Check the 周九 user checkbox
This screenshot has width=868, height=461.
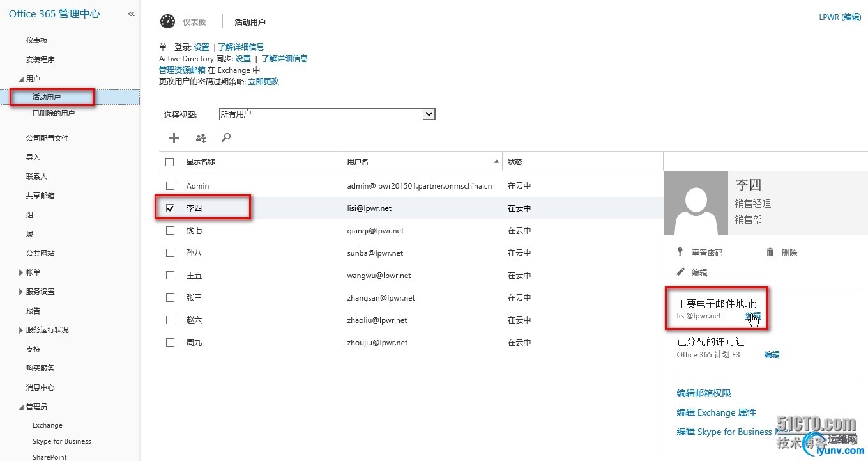pyautogui.click(x=170, y=342)
